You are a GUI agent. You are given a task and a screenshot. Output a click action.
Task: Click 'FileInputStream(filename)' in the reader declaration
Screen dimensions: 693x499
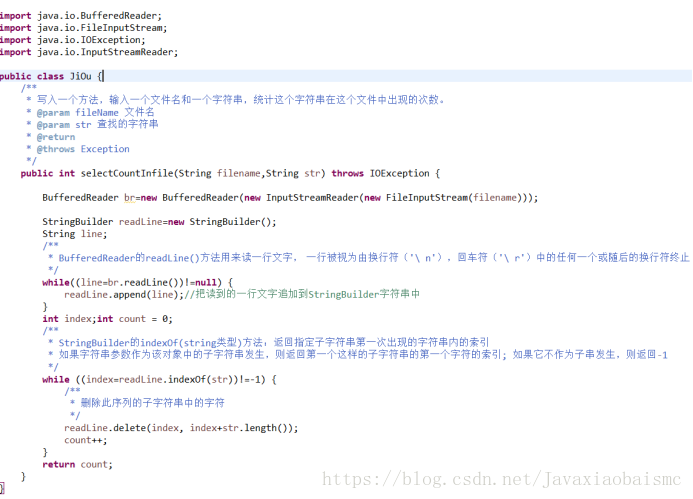click(453, 198)
